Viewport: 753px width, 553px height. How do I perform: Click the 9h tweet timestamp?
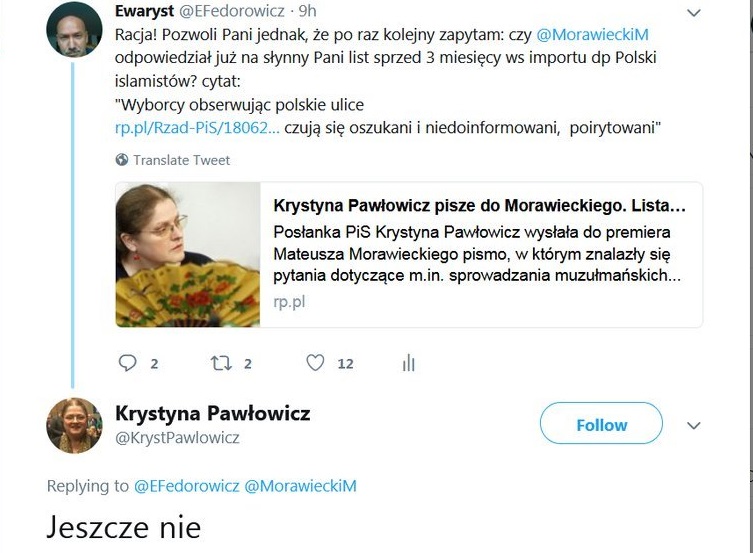[x=308, y=12]
